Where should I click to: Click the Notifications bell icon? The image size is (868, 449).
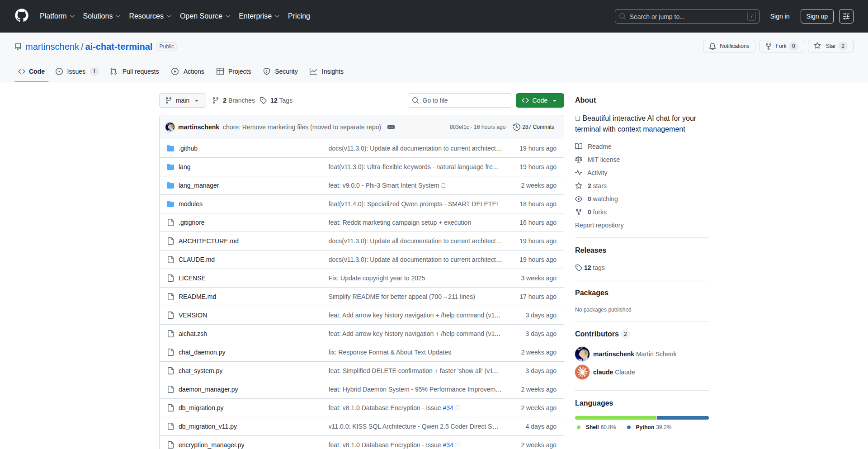click(712, 46)
